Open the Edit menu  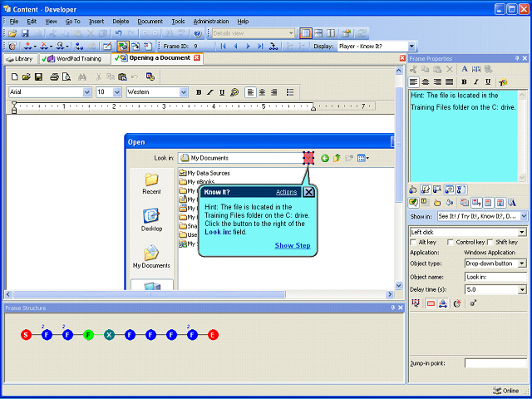click(x=32, y=22)
